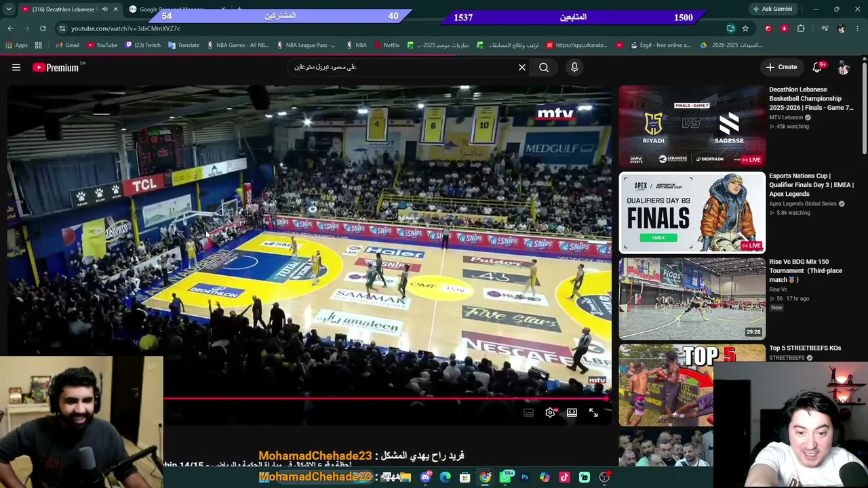The height and width of the screenshot is (488, 868).
Task: Run the YouTube search magnifier button
Action: (544, 67)
